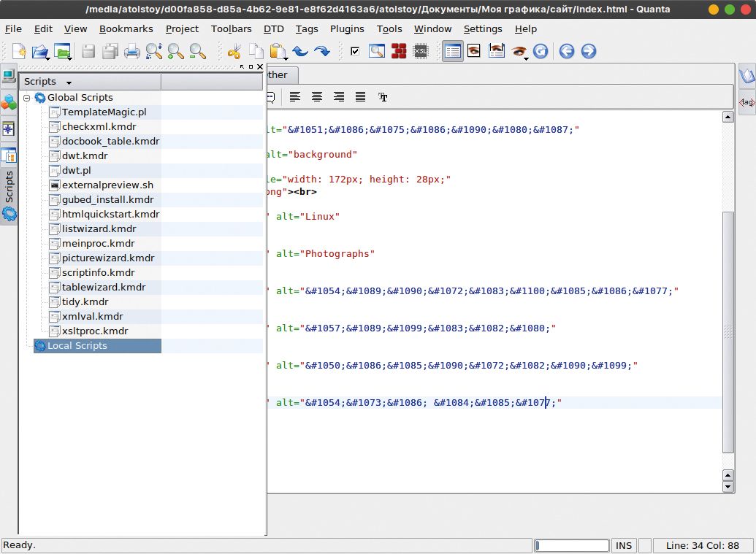This screenshot has height=554, width=756.
Task: Select the tidy.kmdr script in the list
Action: (x=86, y=301)
